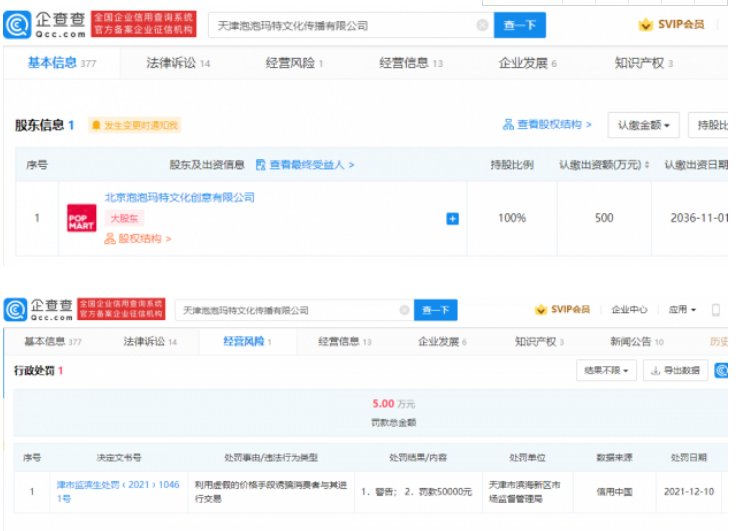Open the 查看股权结构 link

[547, 125]
